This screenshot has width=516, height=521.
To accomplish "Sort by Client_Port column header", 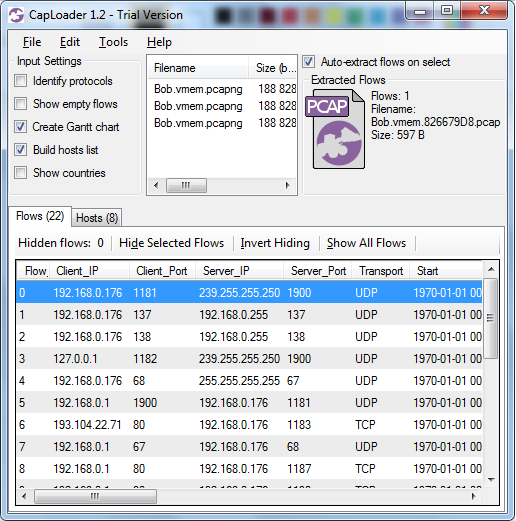I will pos(162,271).
